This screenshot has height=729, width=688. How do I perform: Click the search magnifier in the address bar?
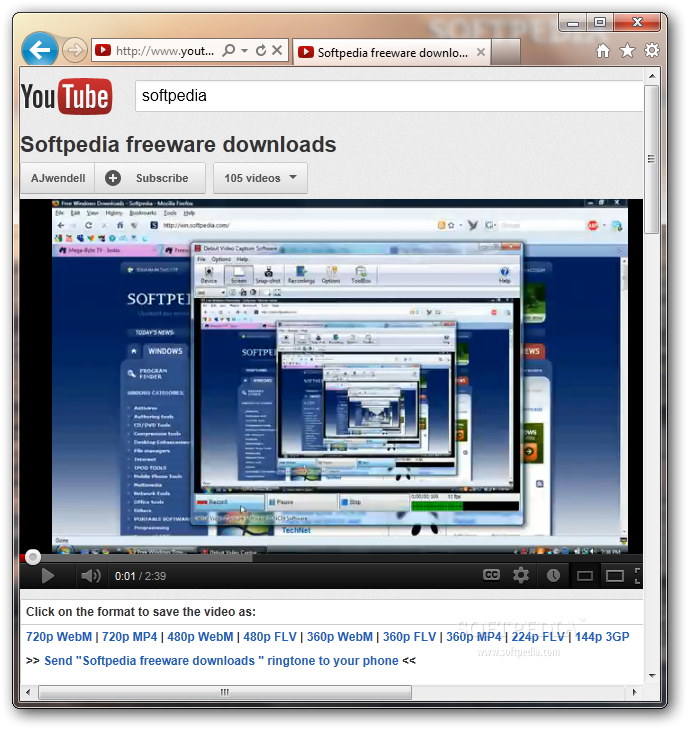coord(229,50)
